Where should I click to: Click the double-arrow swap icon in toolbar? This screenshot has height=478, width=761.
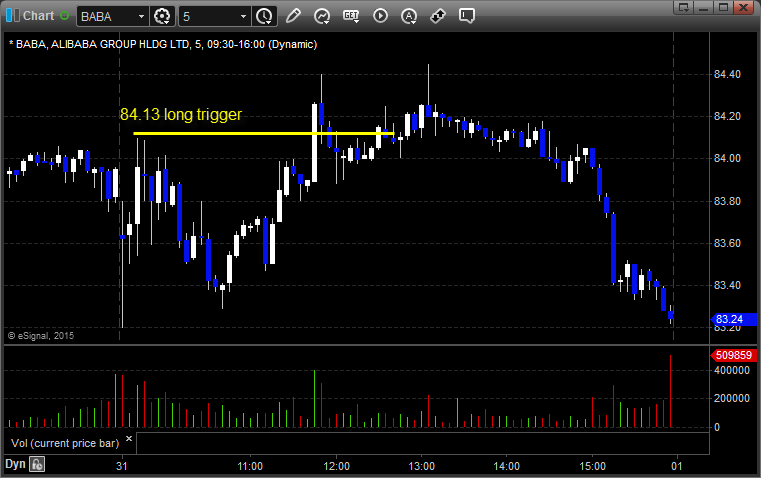[438, 16]
